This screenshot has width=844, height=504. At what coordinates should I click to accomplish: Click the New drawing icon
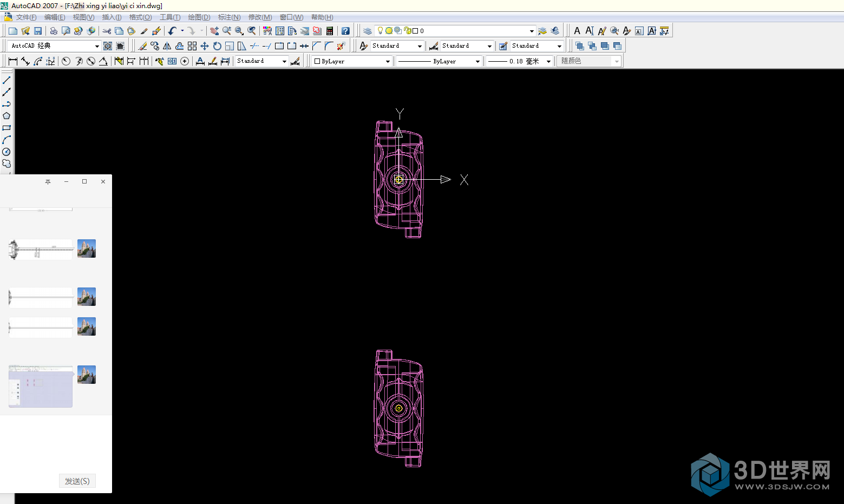pos(13,31)
